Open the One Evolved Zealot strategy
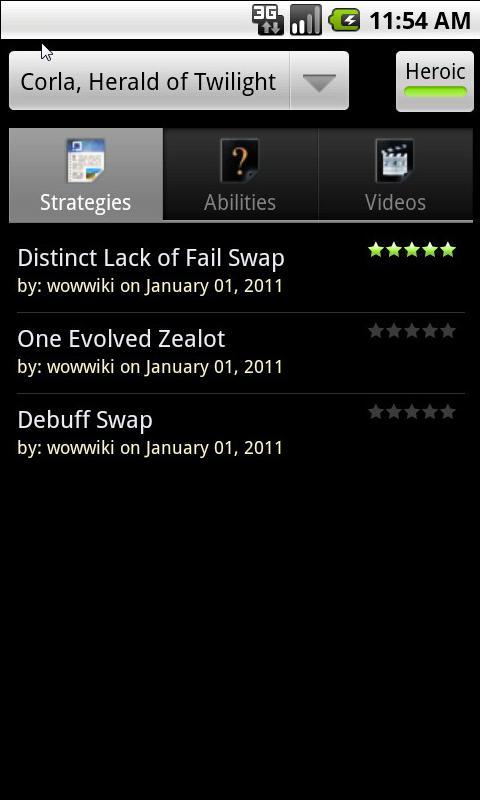 point(241,353)
